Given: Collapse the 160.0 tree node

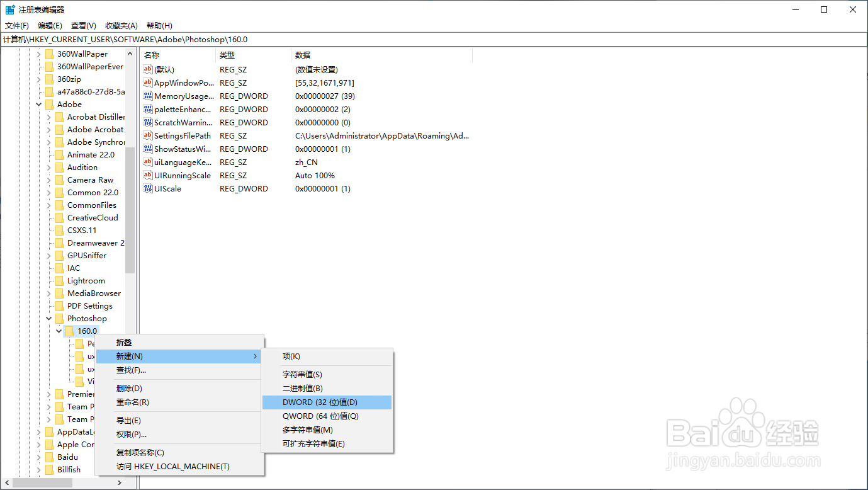Looking at the screenshot, I should 59,331.
